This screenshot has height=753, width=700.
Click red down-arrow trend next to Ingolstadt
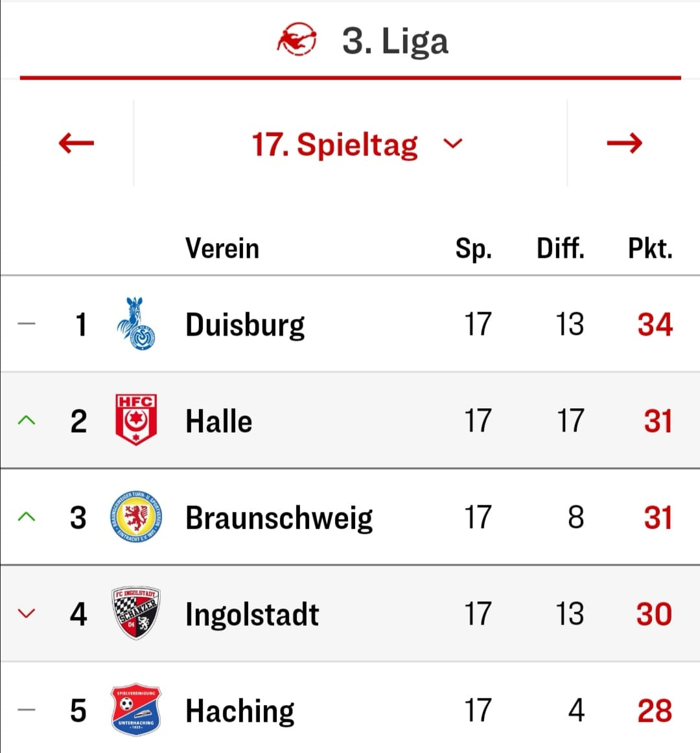(27, 613)
